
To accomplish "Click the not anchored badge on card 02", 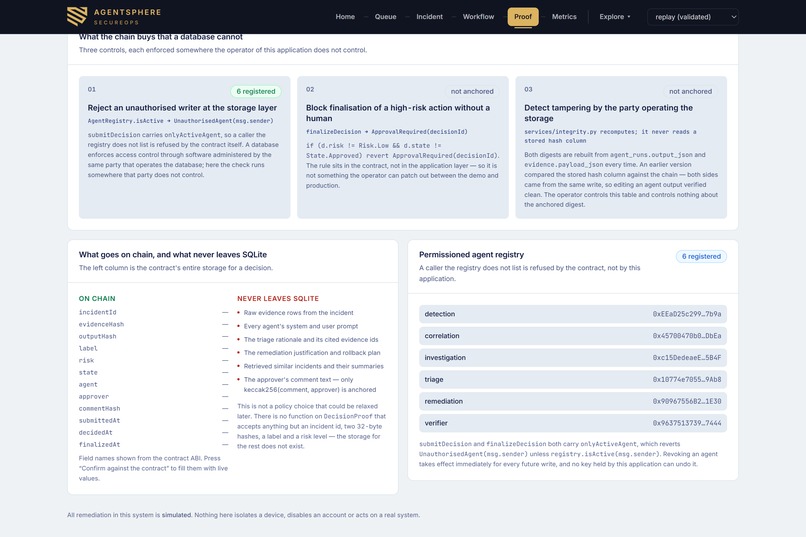I will tap(472, 91).
